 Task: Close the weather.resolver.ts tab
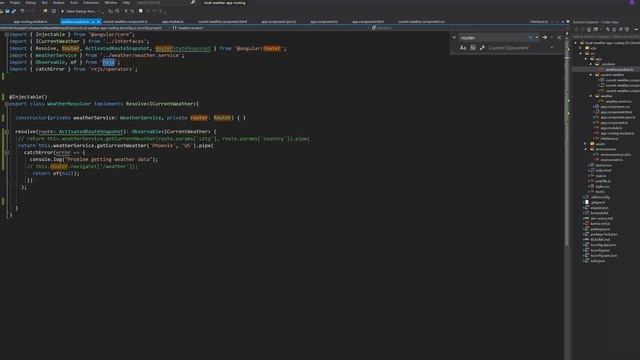(x=98, y=22)
